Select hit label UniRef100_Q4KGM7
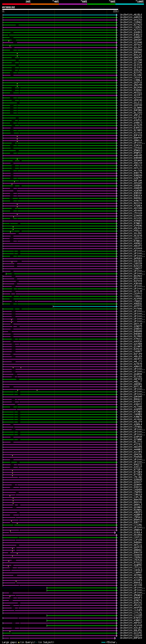 [131, 40]
